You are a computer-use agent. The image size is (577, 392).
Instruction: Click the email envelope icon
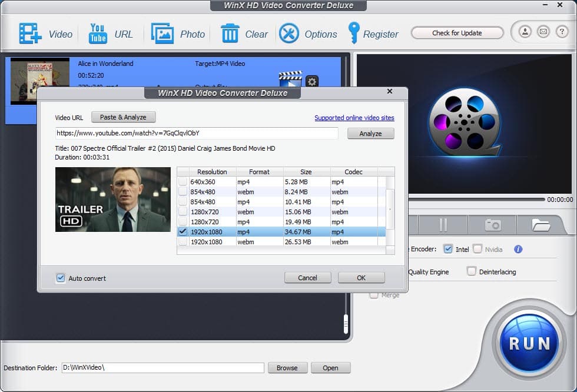click(543, 32)
